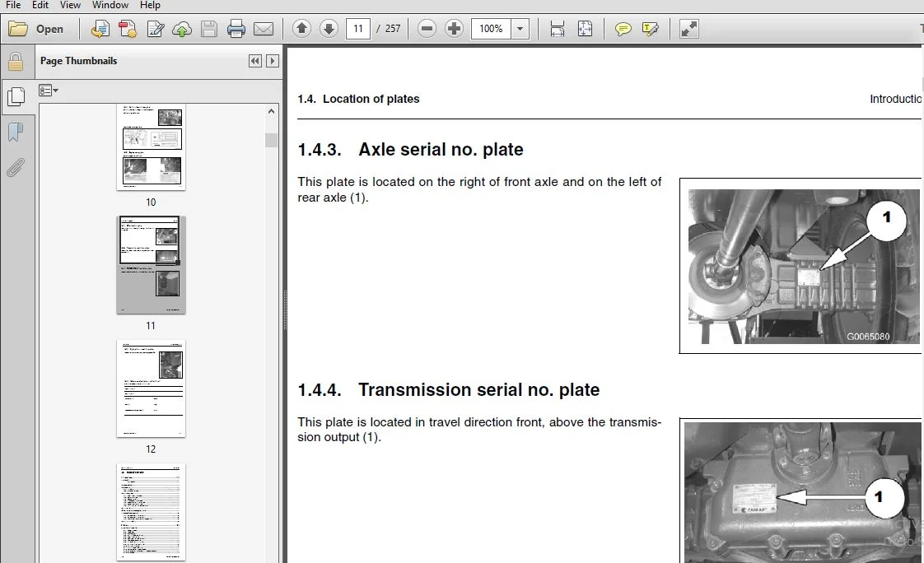The height and width of the screenshot is (563, 924).
Task: Click the thumbnail panel scrollbar handle
Action: [271, 140]
